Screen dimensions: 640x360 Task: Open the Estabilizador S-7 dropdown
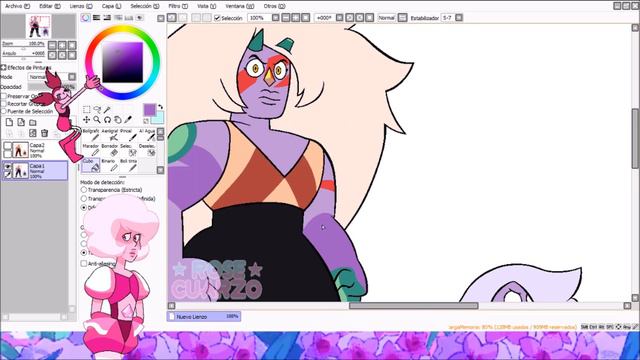point(459,18)
